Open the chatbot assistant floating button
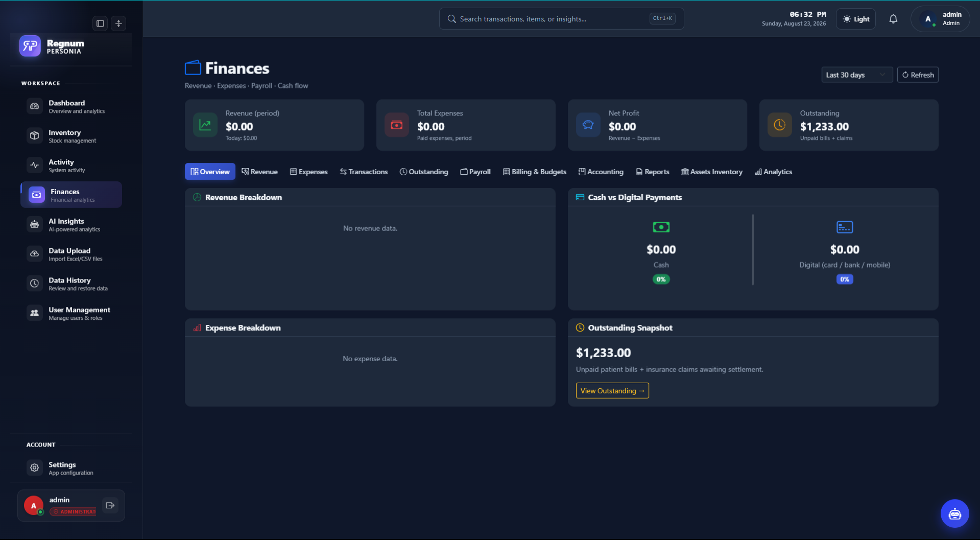The height and width of the screenshot is (540, 980). 954,513
